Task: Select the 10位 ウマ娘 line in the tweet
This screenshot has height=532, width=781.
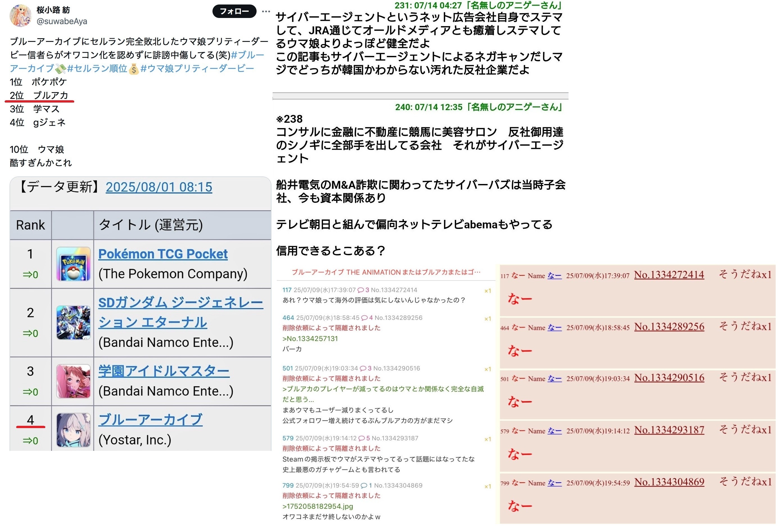Action: (x=37, y=149)
